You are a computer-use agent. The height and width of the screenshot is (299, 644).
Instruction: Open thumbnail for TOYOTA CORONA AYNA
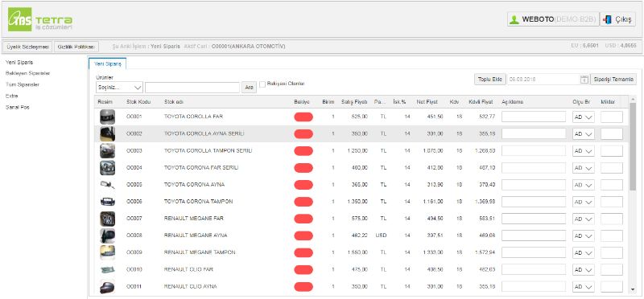click(107, 185)
